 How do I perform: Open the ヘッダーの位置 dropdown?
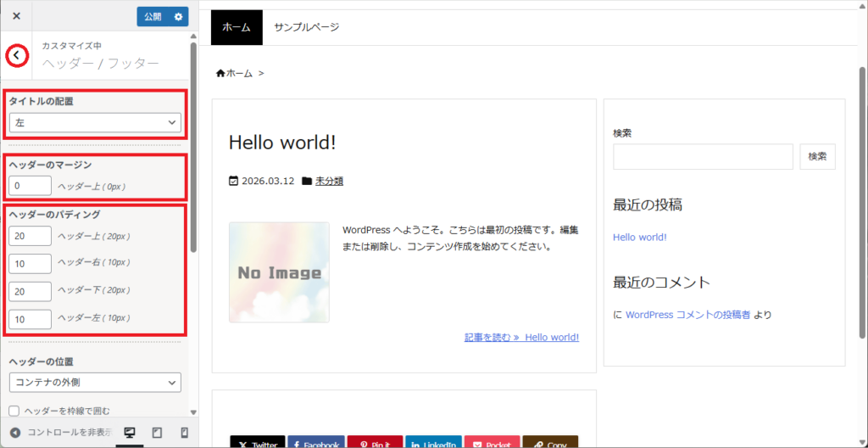[95, 382]
